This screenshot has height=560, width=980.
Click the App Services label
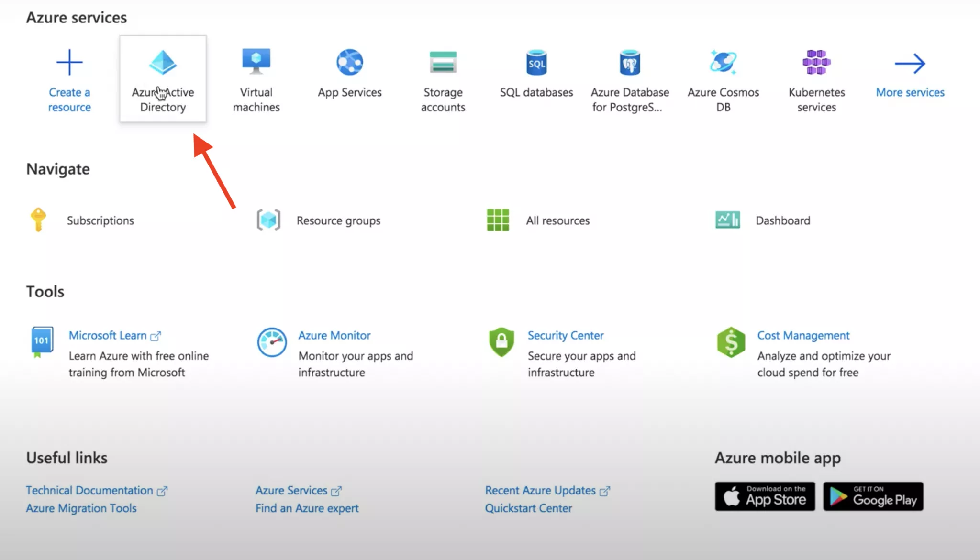[350, 92]
